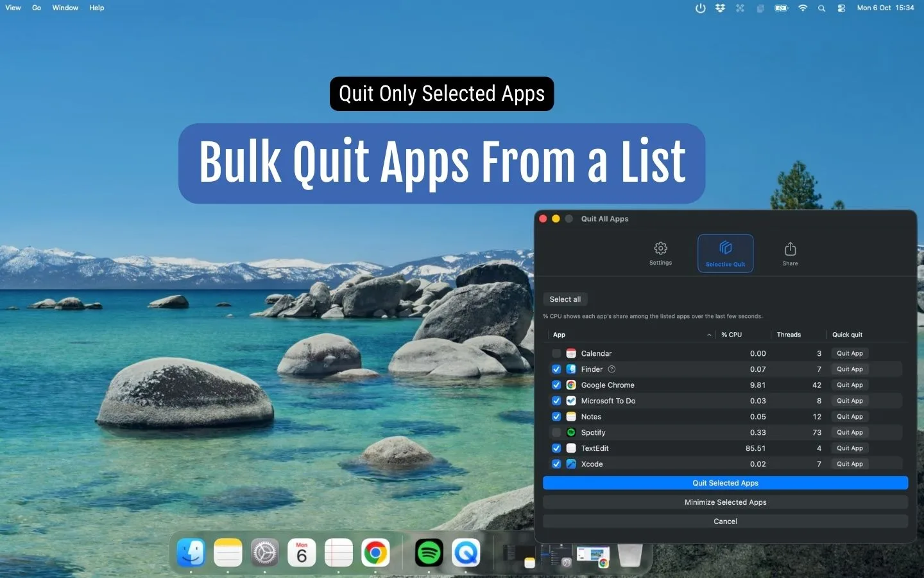
Task: Open the Notes app from the Dock
Action: [228, 552]
